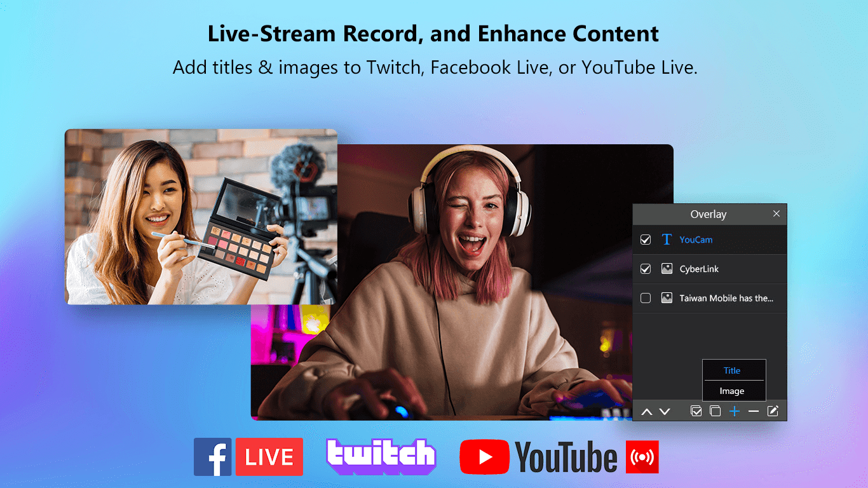Click the Taiwan Mobile image type icon
The image size is (868, 488).
tap(667, 298)
